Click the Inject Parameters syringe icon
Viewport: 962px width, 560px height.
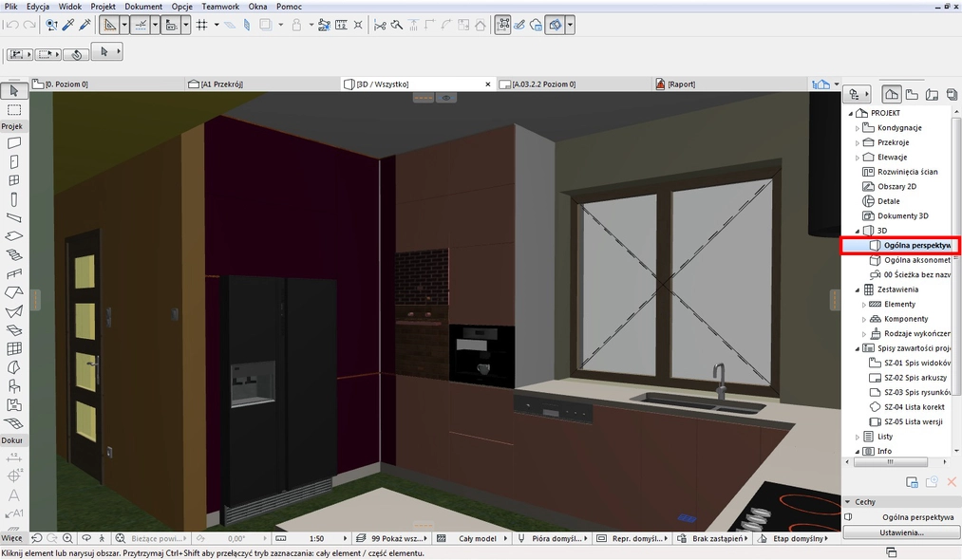[x=85, y=25]
